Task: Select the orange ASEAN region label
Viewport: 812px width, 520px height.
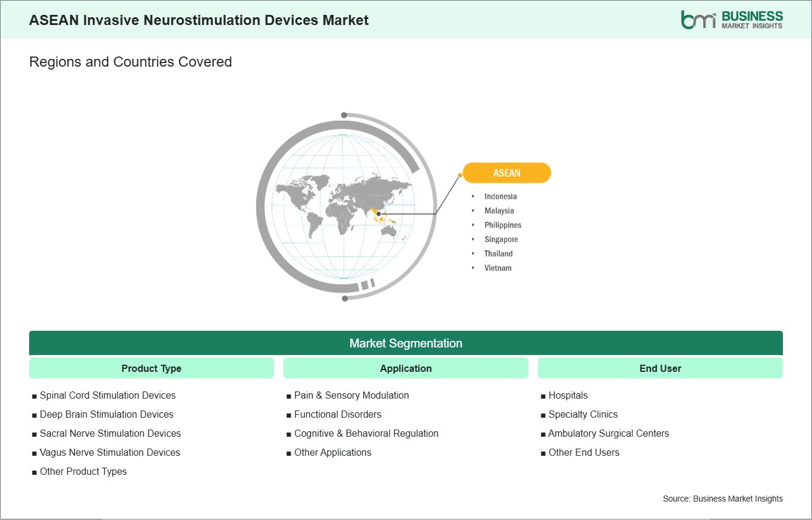Action: [506, 173]
